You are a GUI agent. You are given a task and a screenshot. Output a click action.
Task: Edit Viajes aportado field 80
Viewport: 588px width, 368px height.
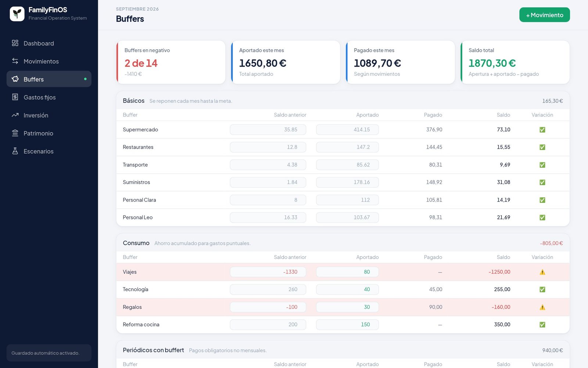pyautogui.click(x=347, y=272)
